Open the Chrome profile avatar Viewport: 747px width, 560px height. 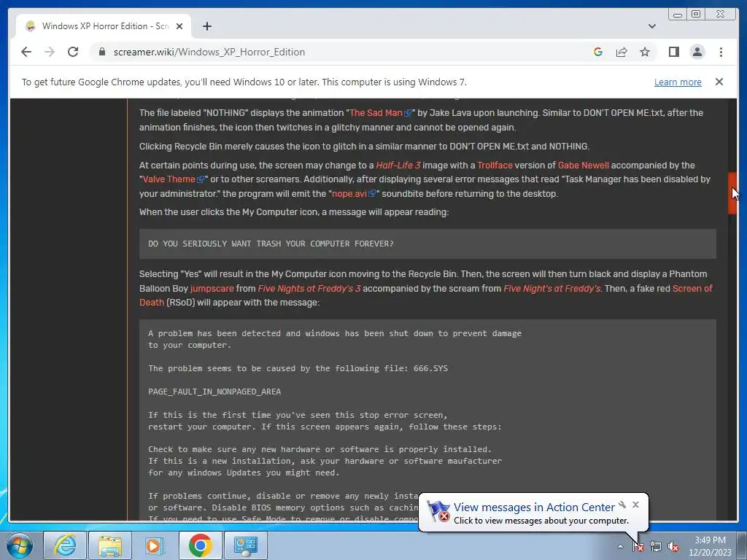point(697,52)
